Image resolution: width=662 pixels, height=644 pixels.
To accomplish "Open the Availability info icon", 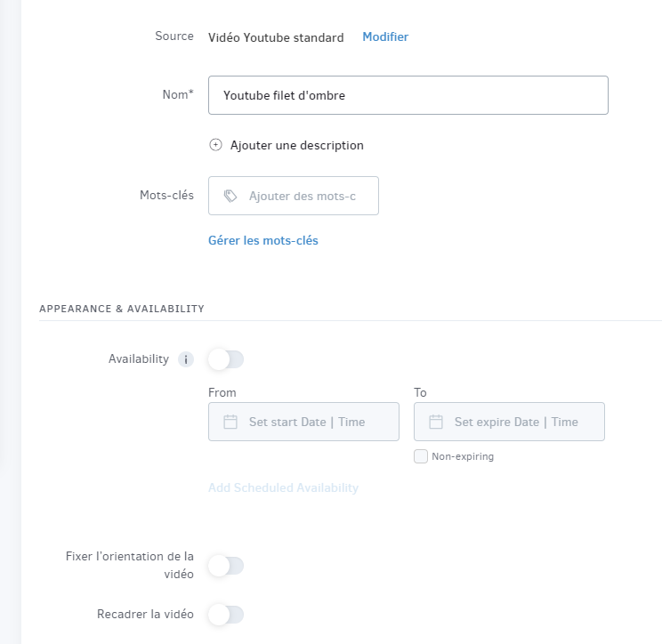I will point(186,359).
